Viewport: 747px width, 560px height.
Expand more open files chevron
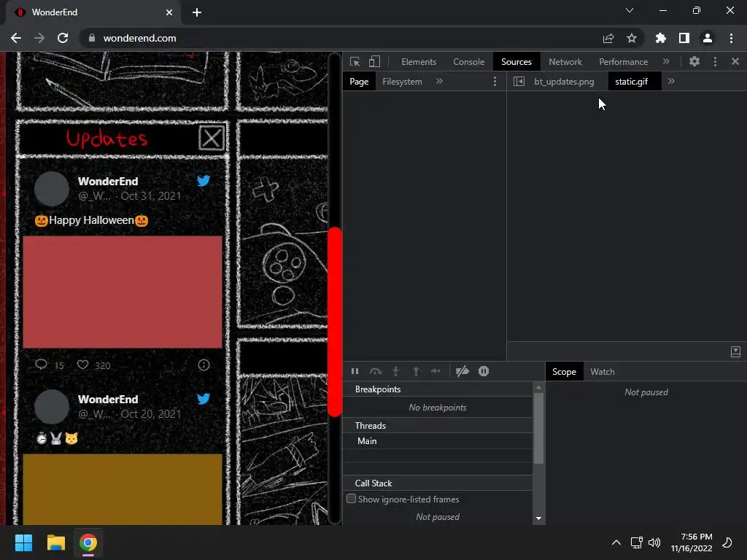point(671,82)
